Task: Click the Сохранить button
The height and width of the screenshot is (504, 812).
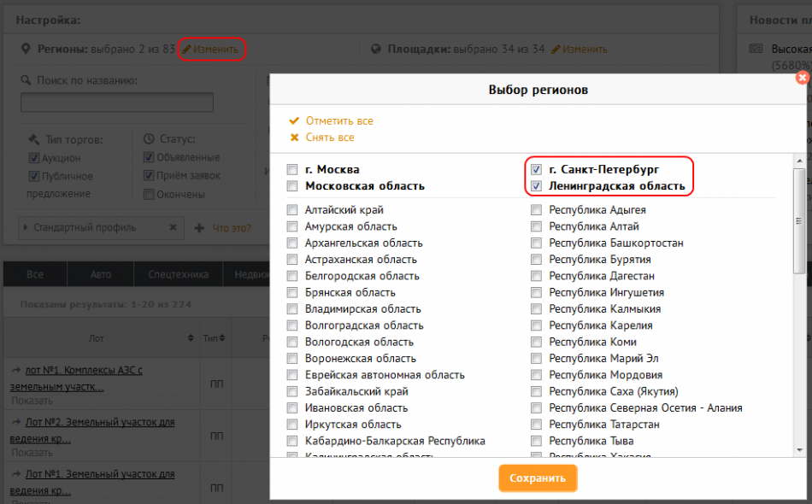Action: 538,478
